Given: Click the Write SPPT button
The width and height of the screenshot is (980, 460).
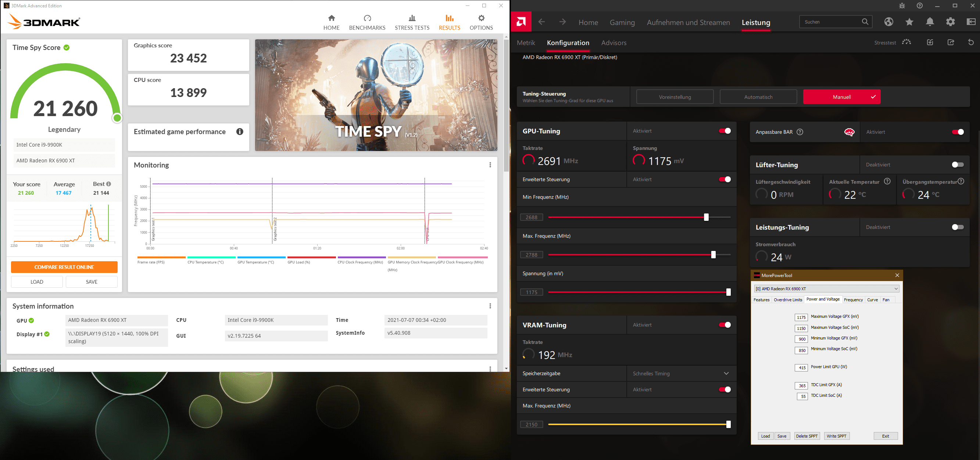Looking at the screenshot, I should point(836,436).
